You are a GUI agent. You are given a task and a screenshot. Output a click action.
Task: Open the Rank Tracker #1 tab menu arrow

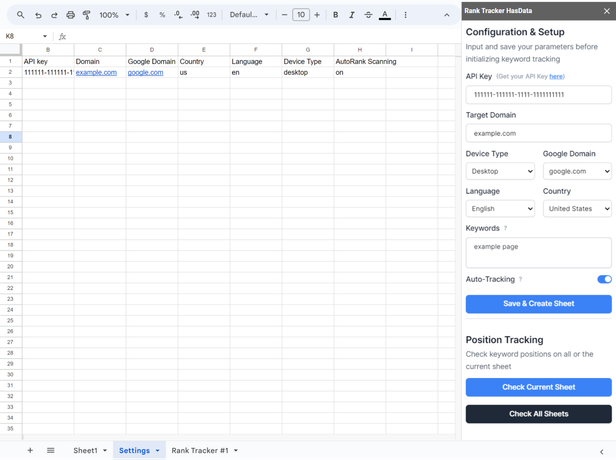236,451
